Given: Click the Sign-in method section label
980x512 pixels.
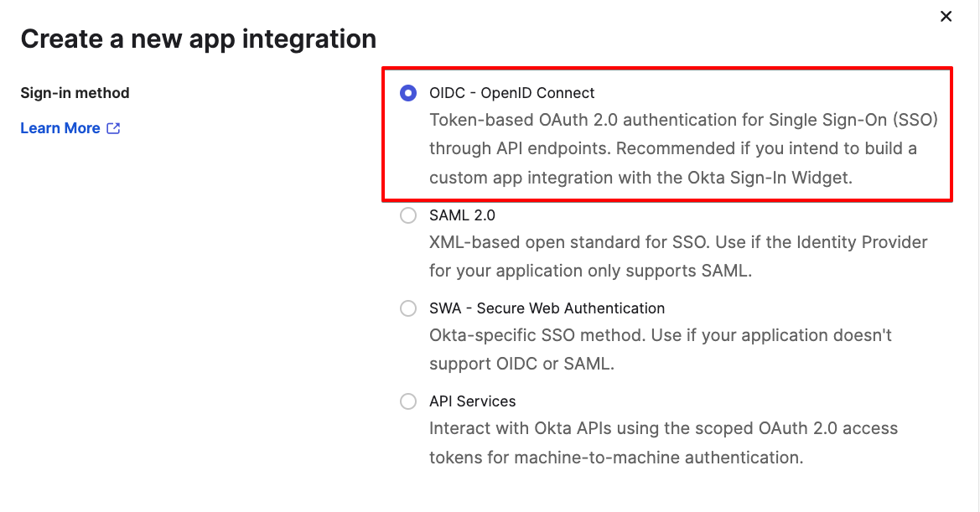Looking at the screenshot, I should coord(75,93).
